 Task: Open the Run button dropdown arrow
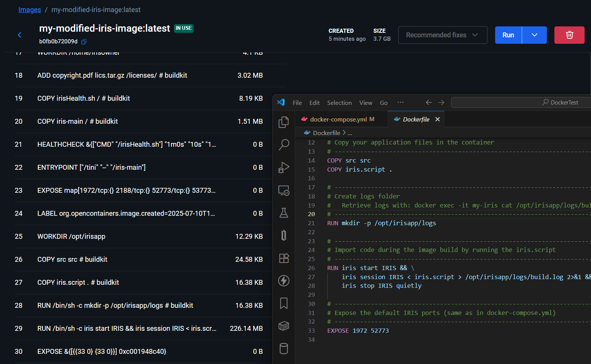(x=534, y=35)
